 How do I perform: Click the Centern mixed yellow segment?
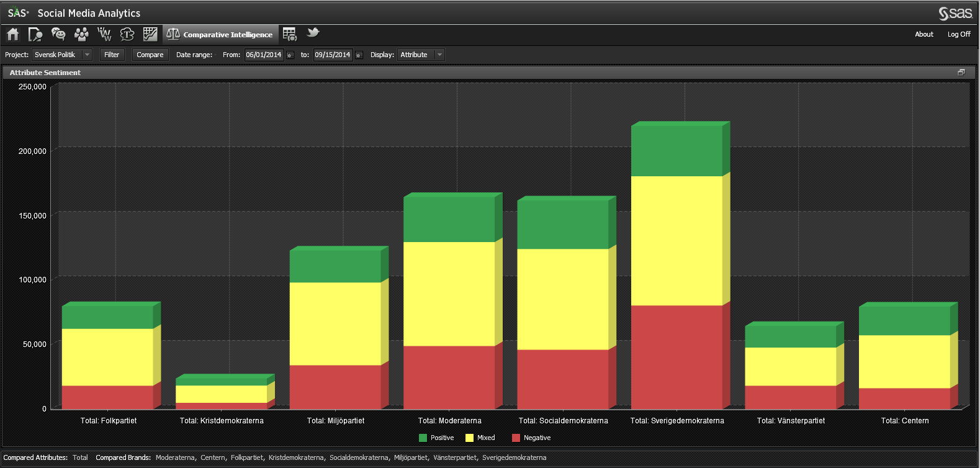click(x=904, y=362)
